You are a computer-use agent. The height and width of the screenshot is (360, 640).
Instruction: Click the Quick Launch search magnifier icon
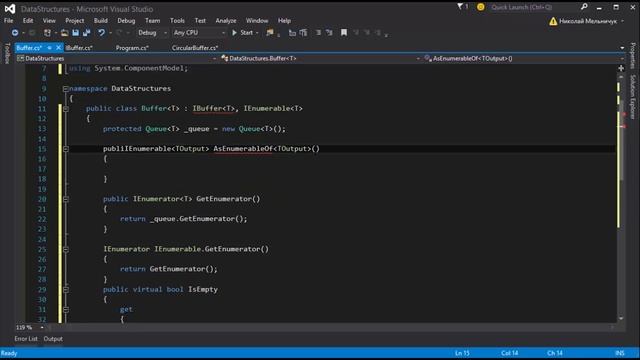[584, 7]
